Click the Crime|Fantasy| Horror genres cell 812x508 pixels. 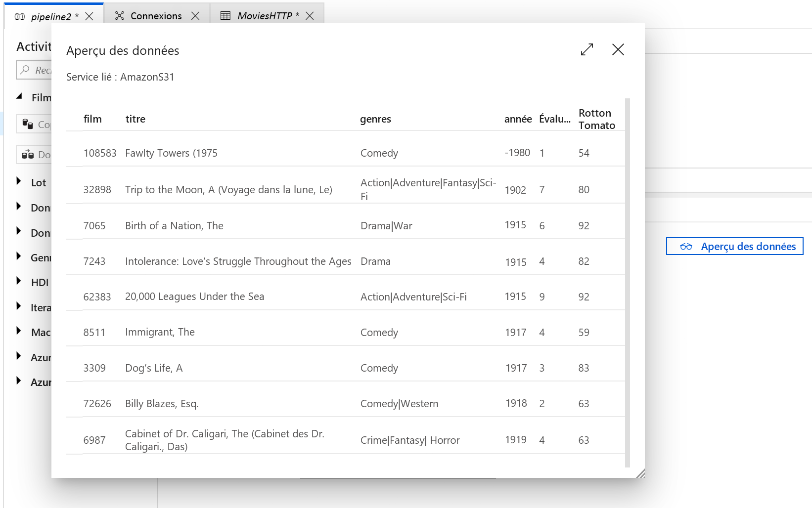pos(410,440)
